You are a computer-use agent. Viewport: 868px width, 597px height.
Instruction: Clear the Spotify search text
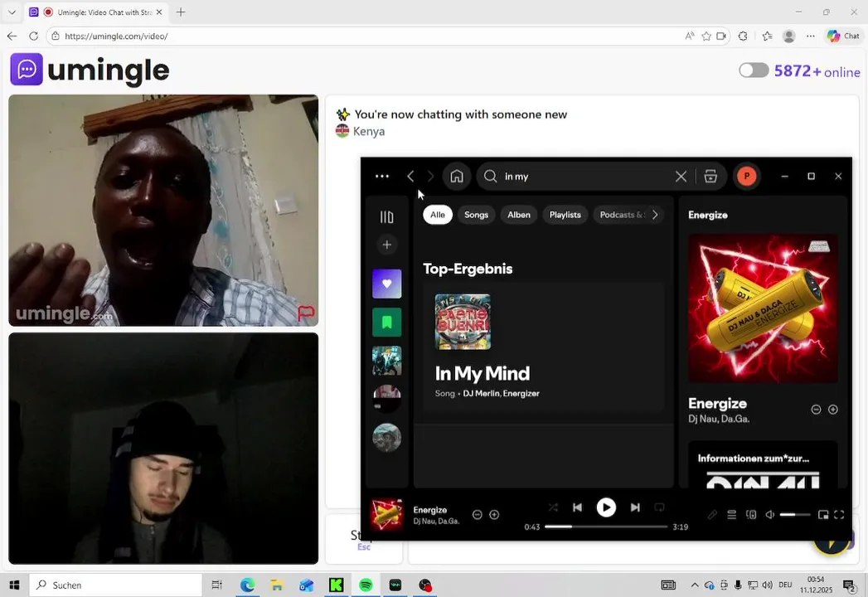pyautogui.click(x=681, y=176)
